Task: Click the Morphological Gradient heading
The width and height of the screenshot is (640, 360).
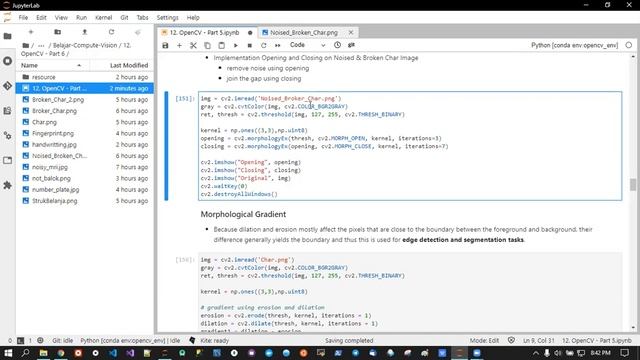Action: point(243,214)
